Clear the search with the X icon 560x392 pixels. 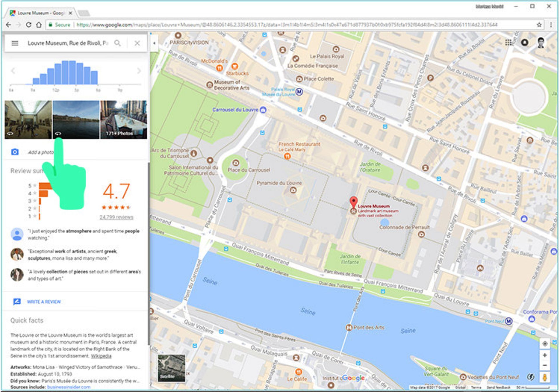[x=137, y=43]
